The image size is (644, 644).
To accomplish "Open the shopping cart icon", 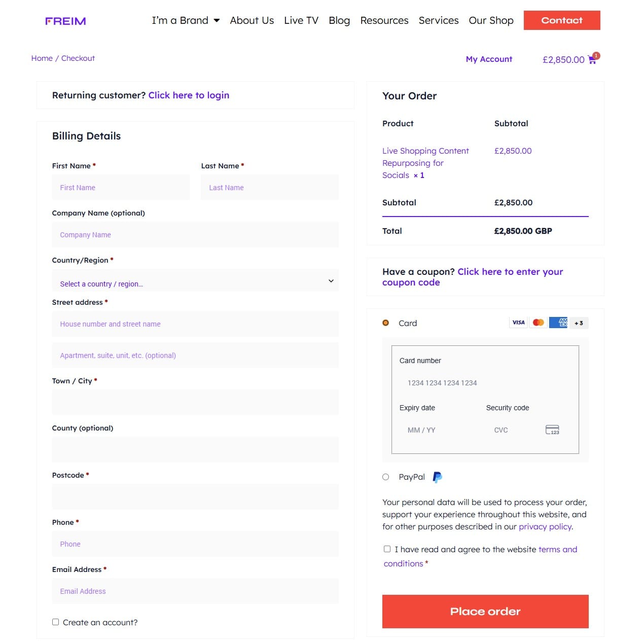I will 592,60.
